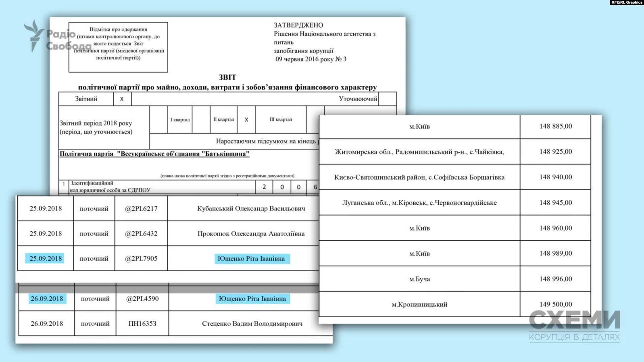Click the Відмітка про одержання stamp box

point(118,47)
